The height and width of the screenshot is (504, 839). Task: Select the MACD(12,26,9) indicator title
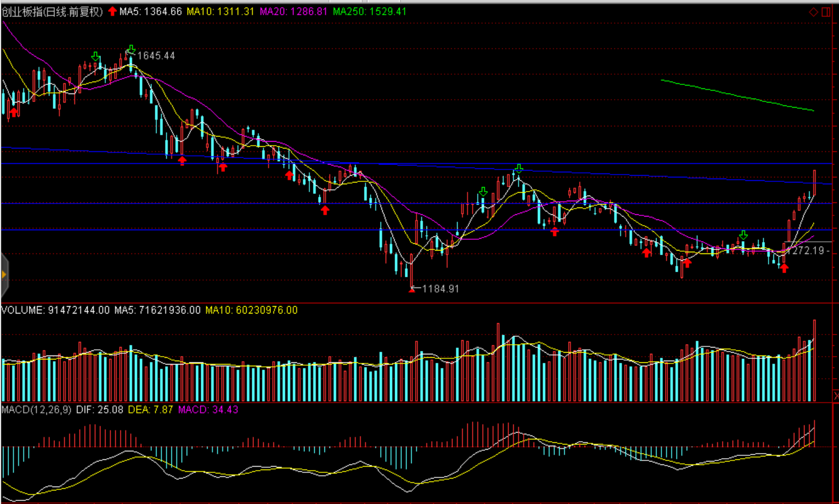pyautogui.click(x=36, y=409)
